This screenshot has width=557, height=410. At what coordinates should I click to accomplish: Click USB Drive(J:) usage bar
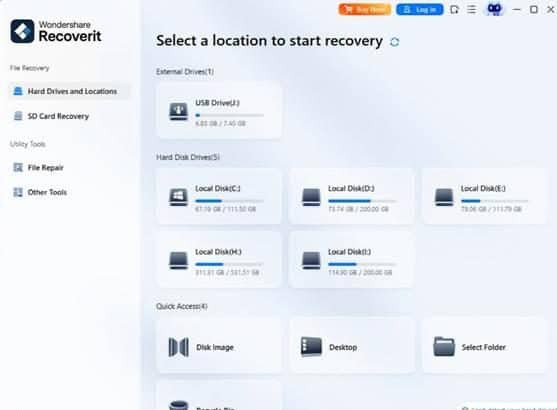pos(229,115)
